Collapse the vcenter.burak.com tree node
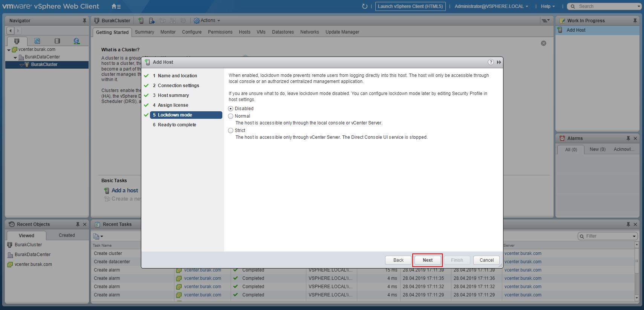The image size is (644, 310). click(9, 50)
